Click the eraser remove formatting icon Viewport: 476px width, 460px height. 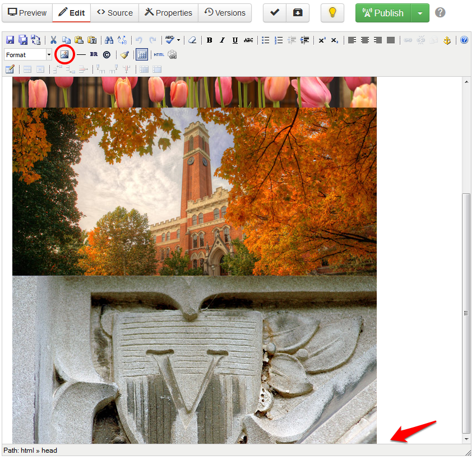point(192,40)
